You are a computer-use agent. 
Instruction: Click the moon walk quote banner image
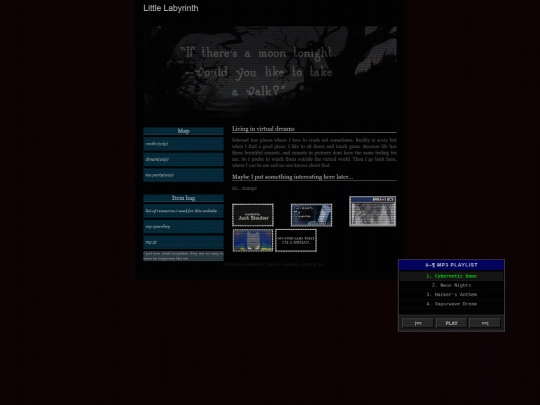click(270, 73)
